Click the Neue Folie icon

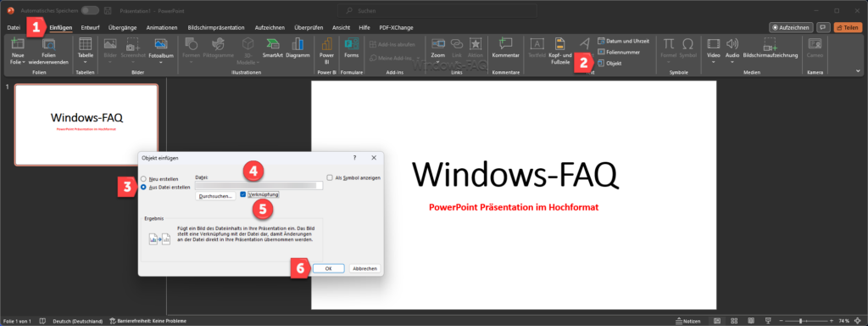19,44
